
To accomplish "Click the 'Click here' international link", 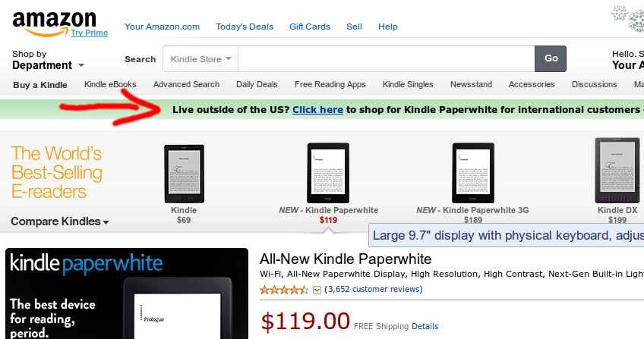I will pyautogui.click(x=317, y=109).
